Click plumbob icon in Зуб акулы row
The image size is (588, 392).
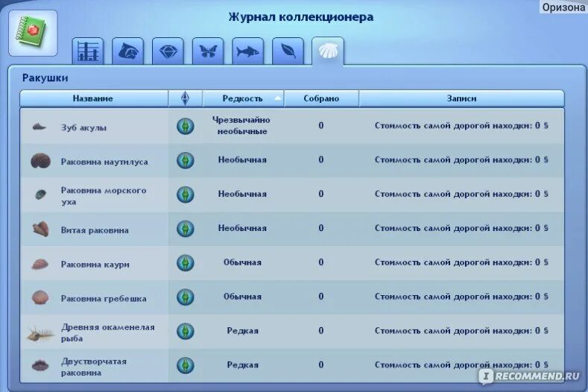point(186,126)
